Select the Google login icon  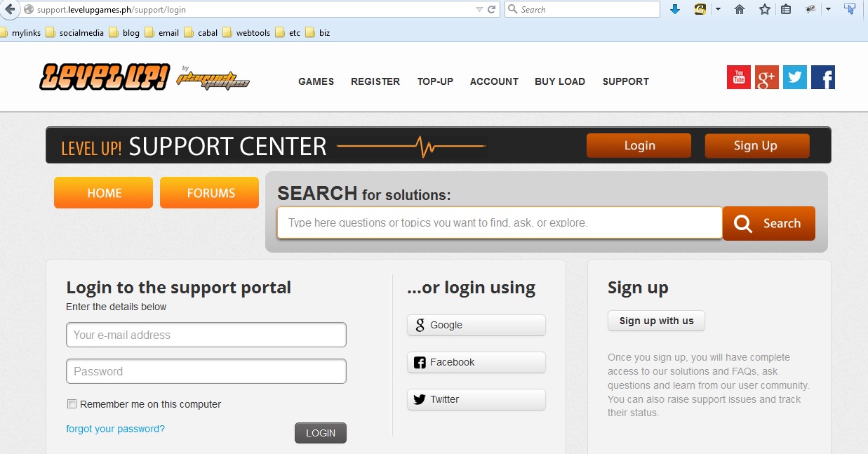420,325
